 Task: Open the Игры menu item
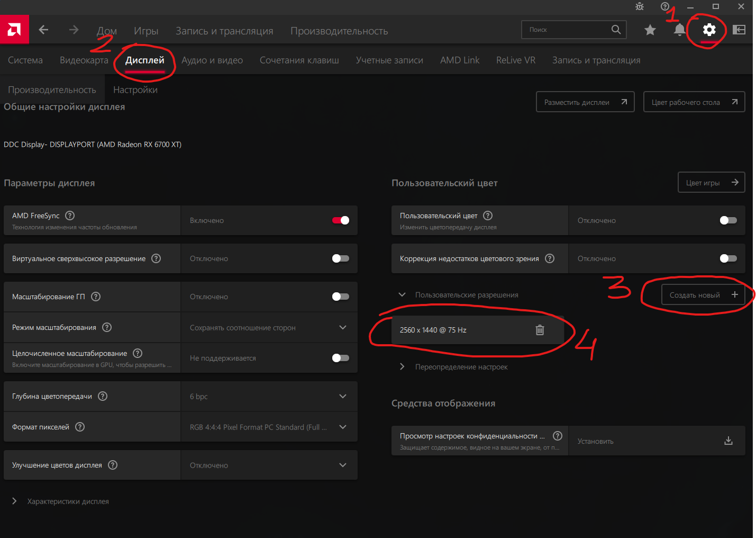click(x=146, y=31)
